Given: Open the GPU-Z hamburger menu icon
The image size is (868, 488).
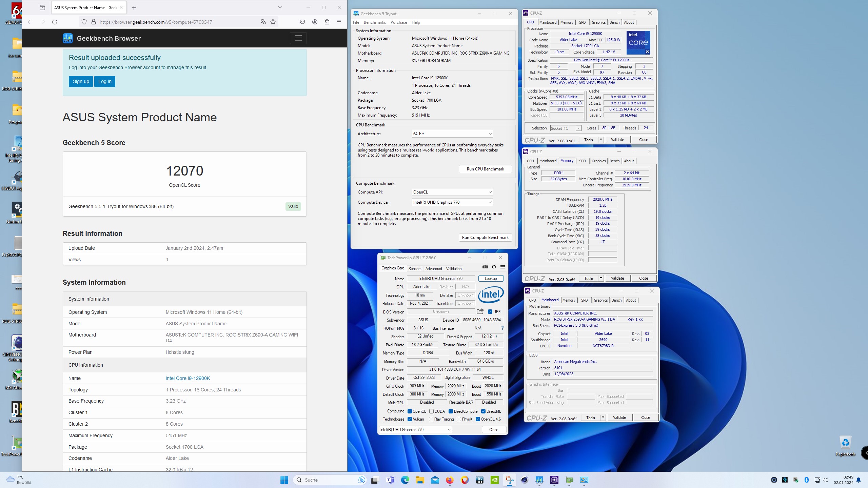Looking at the screenshot, I should 502,267.
